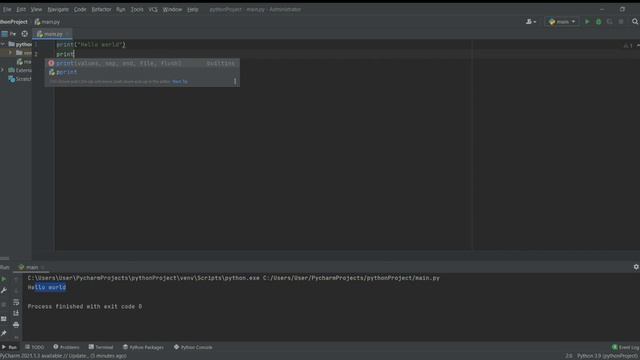Open the Event Log
Viewport: 640px width, 360px height.
[x=626, y=347]
